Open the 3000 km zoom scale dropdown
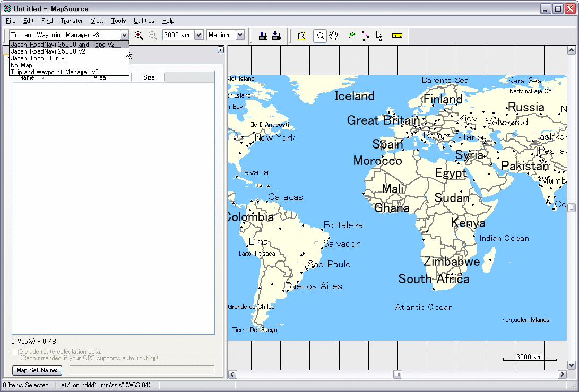This screenshot has height=392, width=579. coord(198,35)
